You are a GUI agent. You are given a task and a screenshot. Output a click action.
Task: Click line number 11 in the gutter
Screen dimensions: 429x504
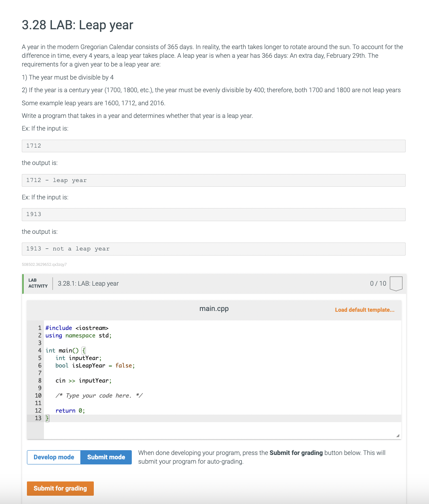point(38,403)
